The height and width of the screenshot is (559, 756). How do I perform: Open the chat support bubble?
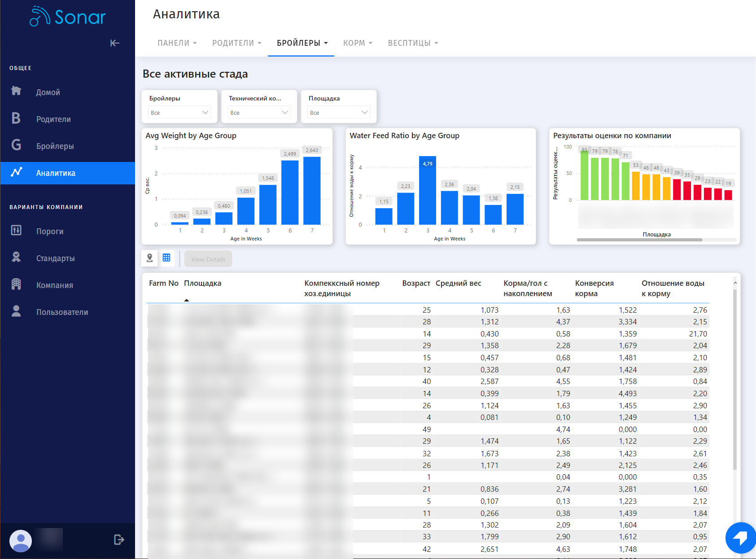pyautogui.click(x=740, y=537)
